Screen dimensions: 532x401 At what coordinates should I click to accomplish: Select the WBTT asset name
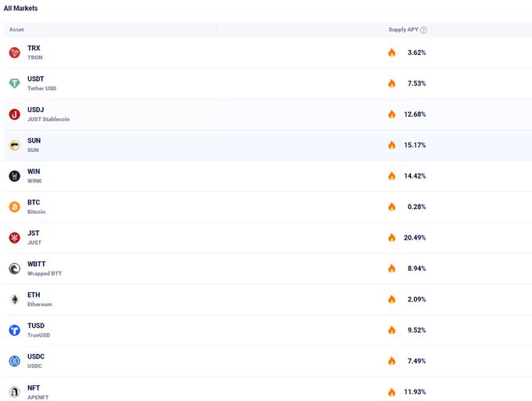pyautogui.click(x=36, y=264)
